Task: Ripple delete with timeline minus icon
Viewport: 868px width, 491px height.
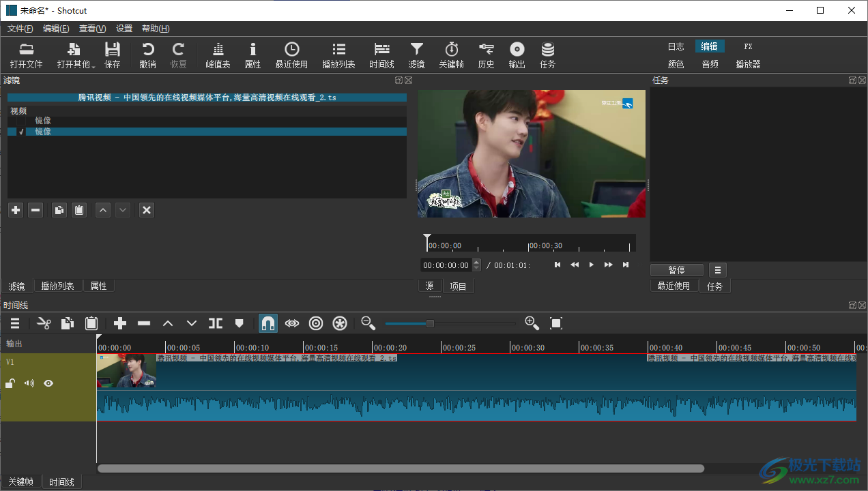Action: coord(144,323)
